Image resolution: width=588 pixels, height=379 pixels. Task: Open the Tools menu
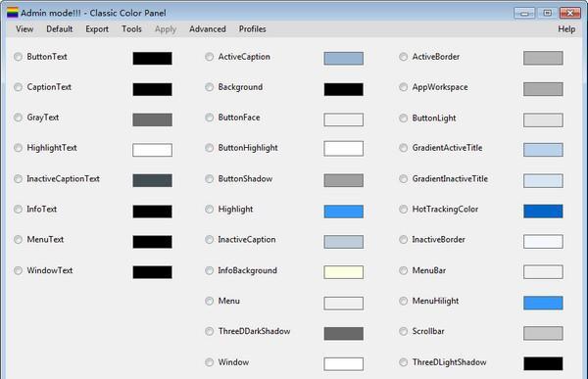(x=131, y=28)
